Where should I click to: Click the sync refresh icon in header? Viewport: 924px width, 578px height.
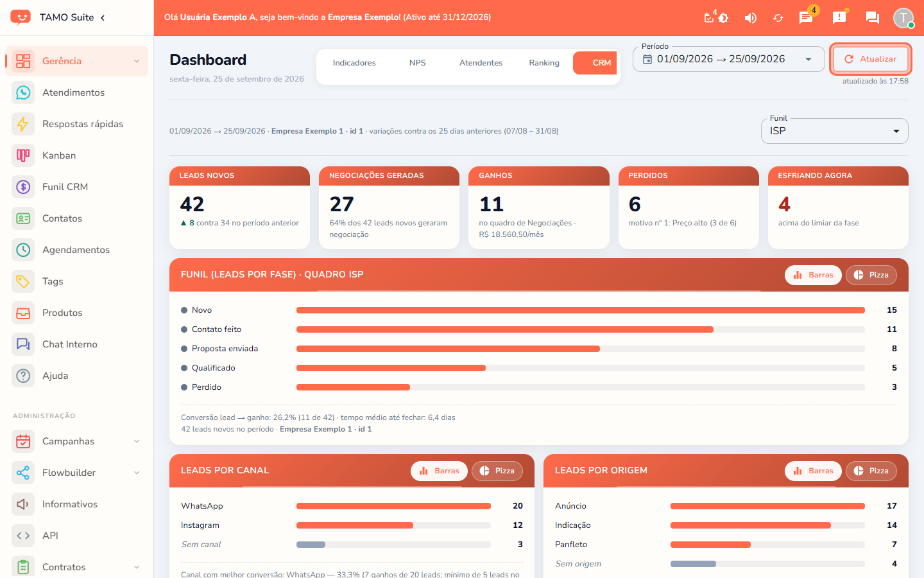coord(778,18)
